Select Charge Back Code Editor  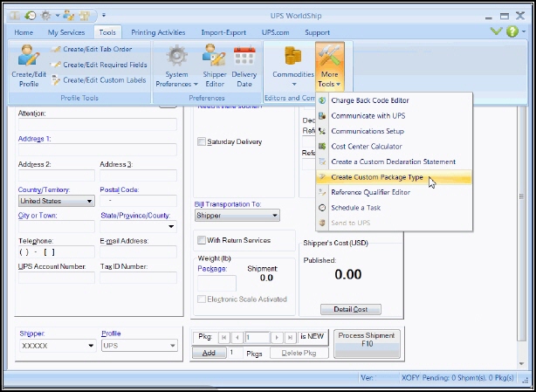coord(394,100)
